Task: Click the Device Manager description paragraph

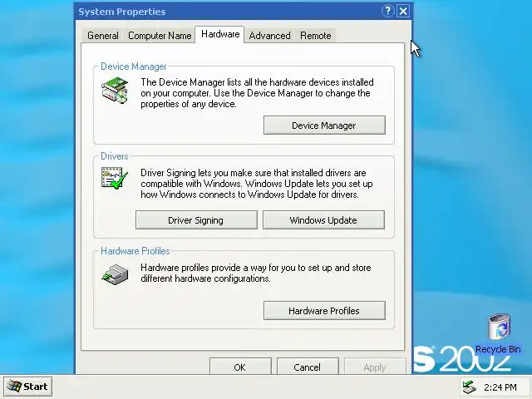Action: (258, 93)
